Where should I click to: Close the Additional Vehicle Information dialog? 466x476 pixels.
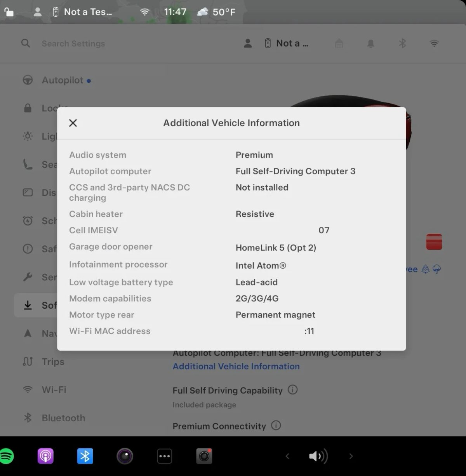coord(73,123)
